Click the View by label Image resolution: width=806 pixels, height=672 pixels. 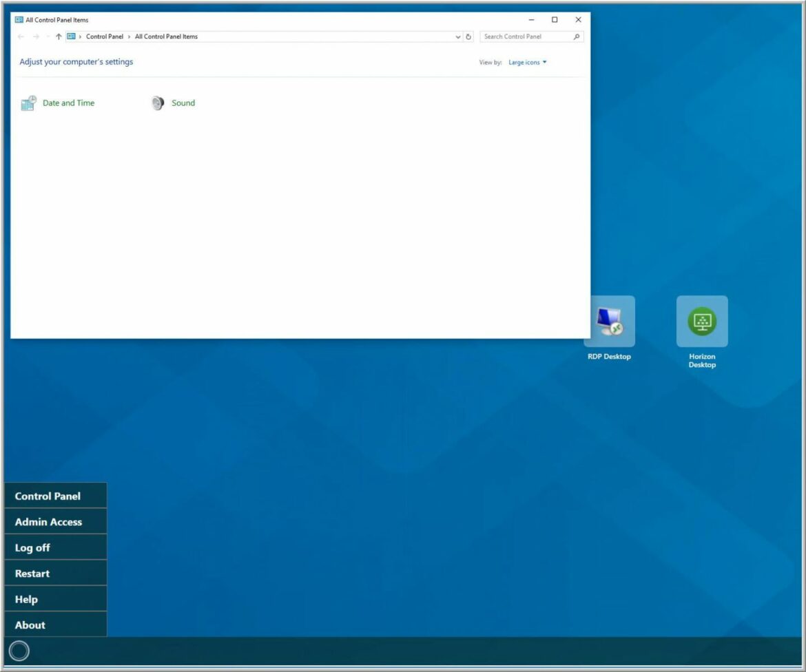pos(490,62)
